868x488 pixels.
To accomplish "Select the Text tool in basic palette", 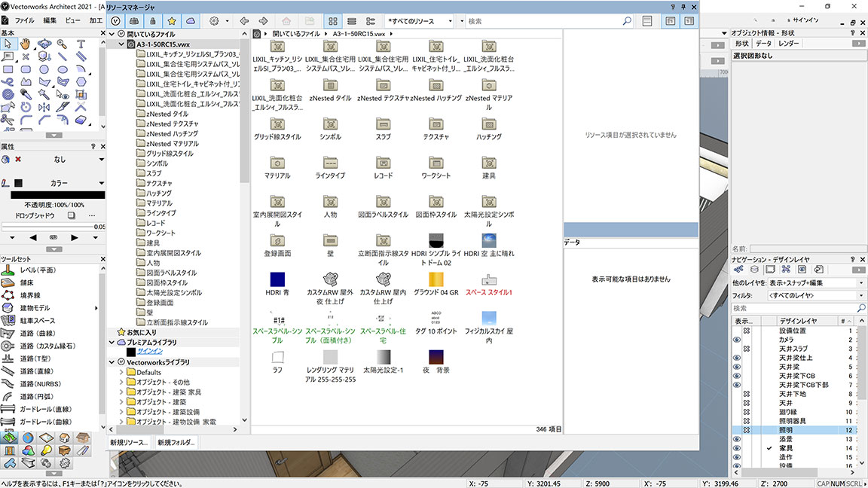I will click(81, 44).
